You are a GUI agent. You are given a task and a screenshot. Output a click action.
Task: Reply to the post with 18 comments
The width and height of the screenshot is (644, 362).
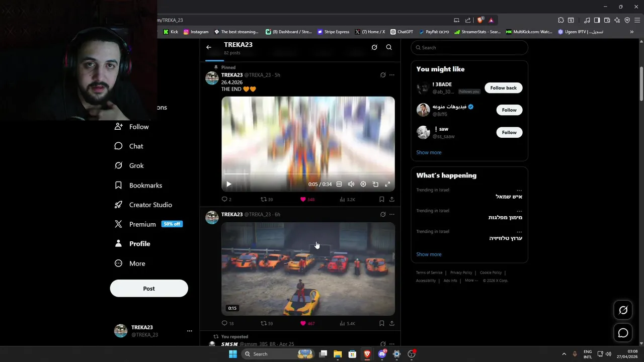coord(227,323)
